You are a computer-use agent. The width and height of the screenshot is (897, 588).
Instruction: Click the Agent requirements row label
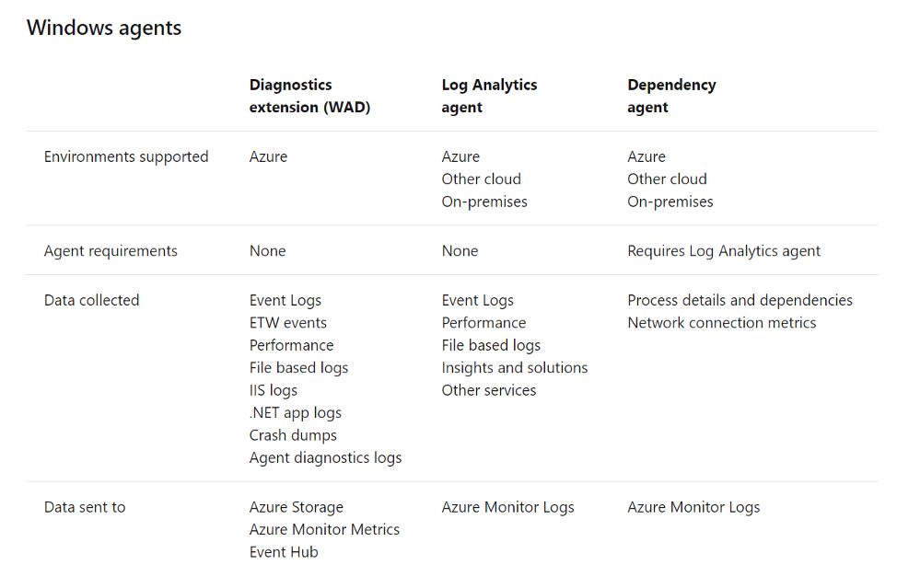pyautogui.click(x=111, y=251)
